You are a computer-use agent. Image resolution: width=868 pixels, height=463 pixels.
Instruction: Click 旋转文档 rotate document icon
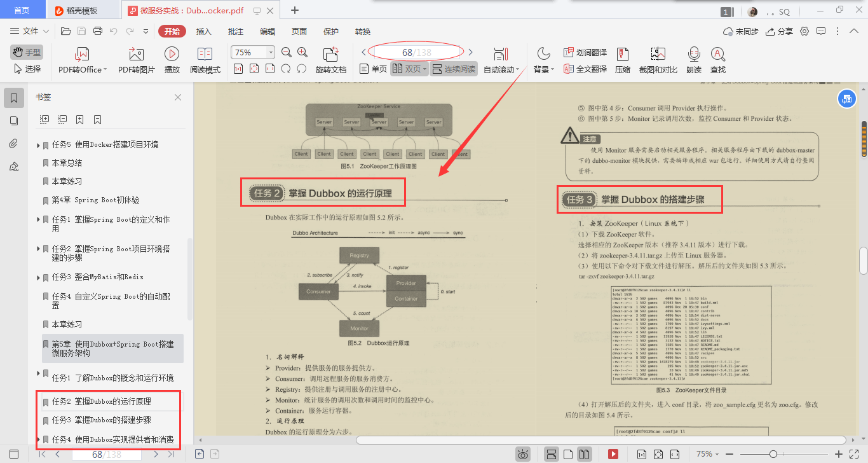(x=331, y=61)
